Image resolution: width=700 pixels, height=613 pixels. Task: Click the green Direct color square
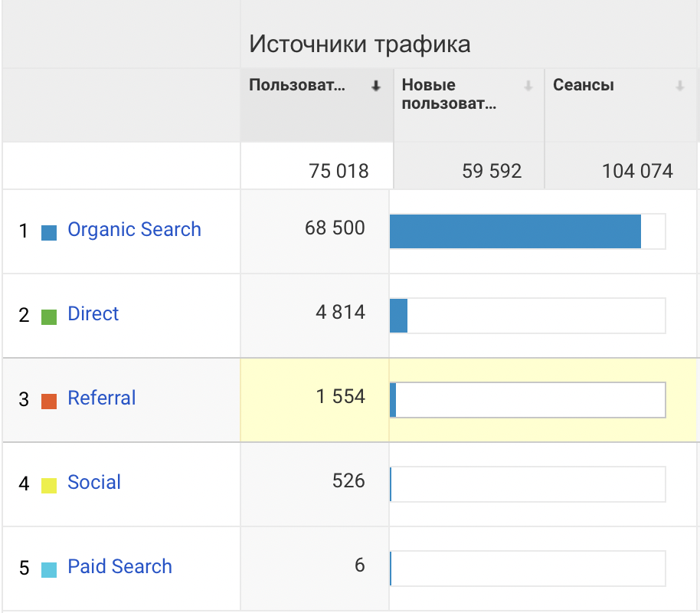(x=49, y=317)
